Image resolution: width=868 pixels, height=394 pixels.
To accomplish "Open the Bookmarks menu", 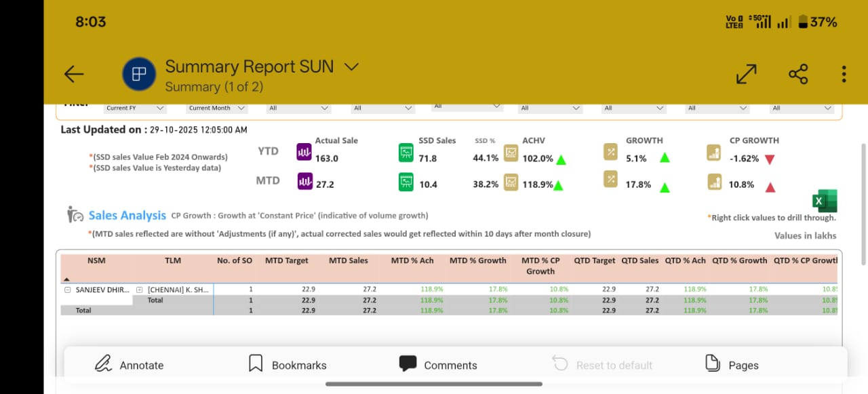I will coord(288,365).
